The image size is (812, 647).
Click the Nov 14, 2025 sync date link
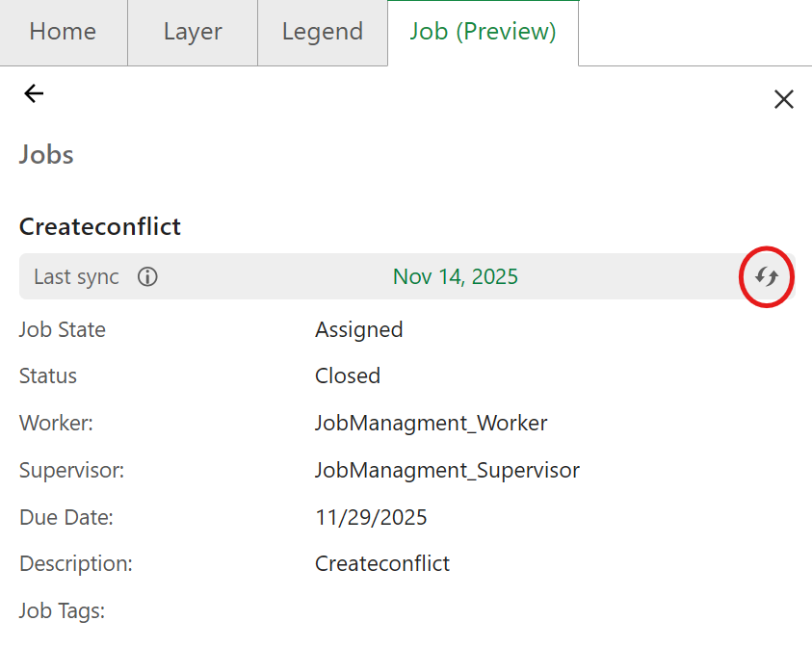click(455, 276)
